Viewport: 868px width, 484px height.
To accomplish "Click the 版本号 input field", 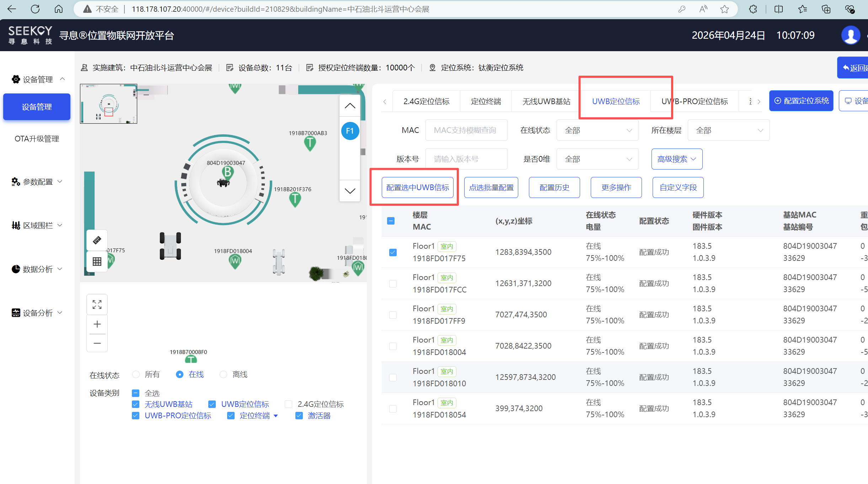I will pyautogui.click(x=466, y=159).
